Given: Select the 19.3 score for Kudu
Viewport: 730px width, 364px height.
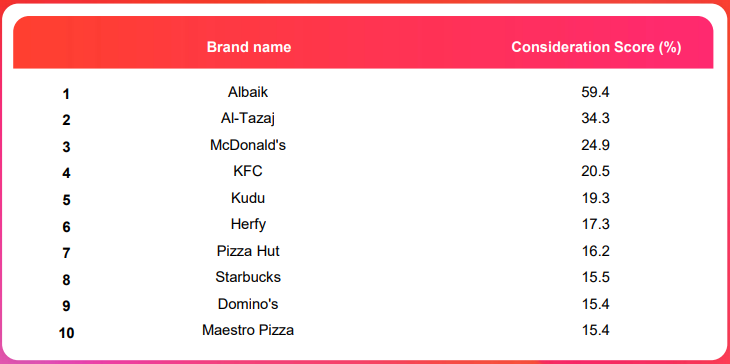Looking at the screenshot, I should point(595,198).
